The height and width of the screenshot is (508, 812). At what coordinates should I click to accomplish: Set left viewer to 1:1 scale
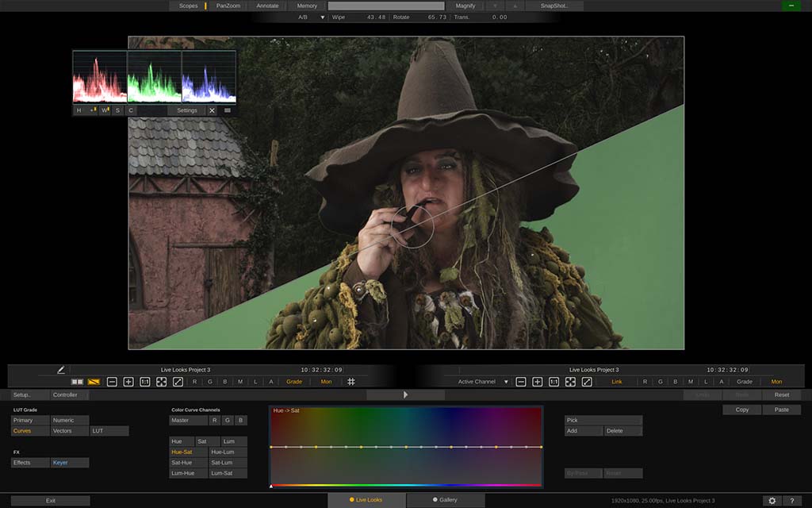(x=145, y=382)
